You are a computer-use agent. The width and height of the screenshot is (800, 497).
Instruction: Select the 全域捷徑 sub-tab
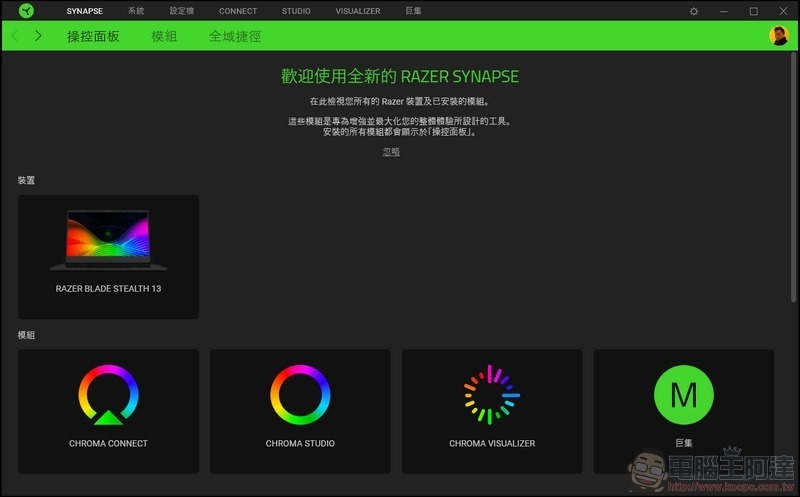pyautogui.click(x=235, y=36)
